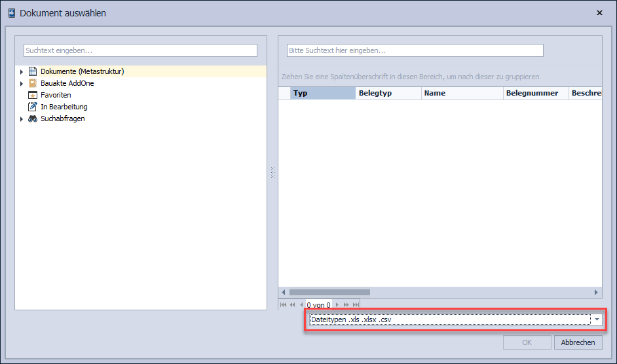Click the Belegnummer column header
Screen dimensions: 617x364
535,93
